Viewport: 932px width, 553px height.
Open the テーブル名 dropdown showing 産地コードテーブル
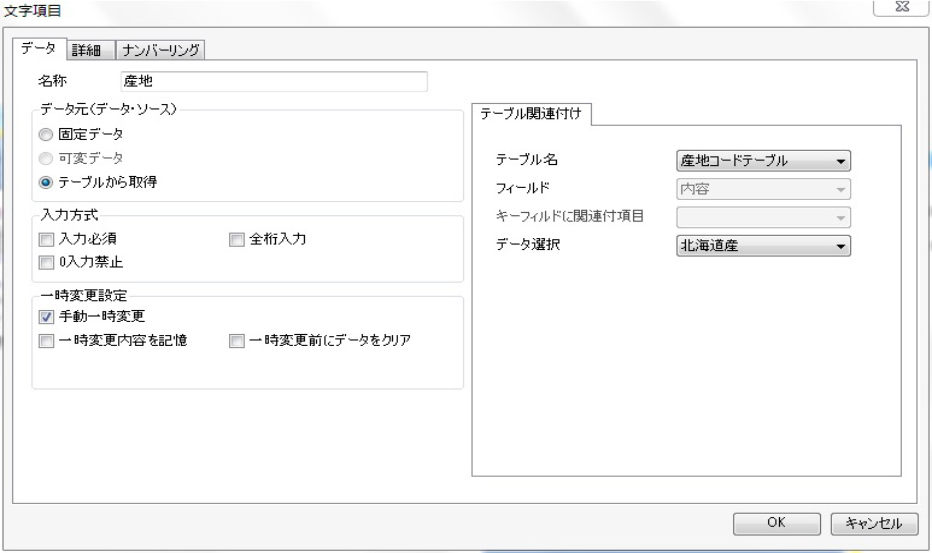pyautogui.click(x=763, y=161)
